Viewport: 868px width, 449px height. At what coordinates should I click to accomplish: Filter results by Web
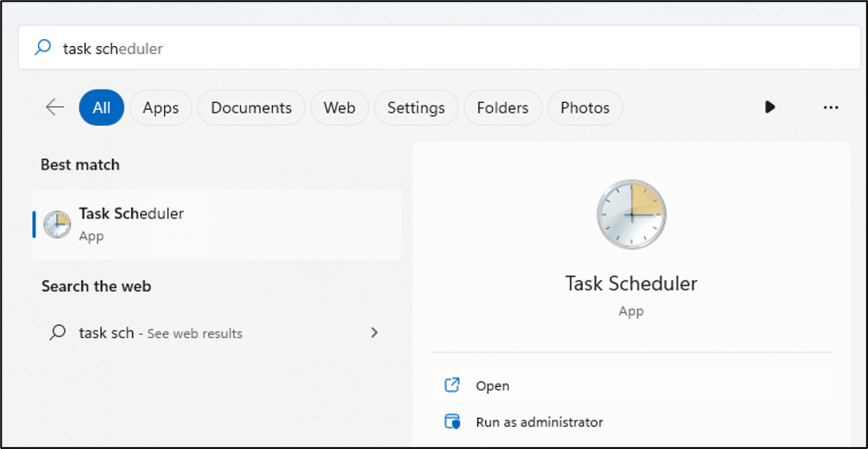pos(339,107)
